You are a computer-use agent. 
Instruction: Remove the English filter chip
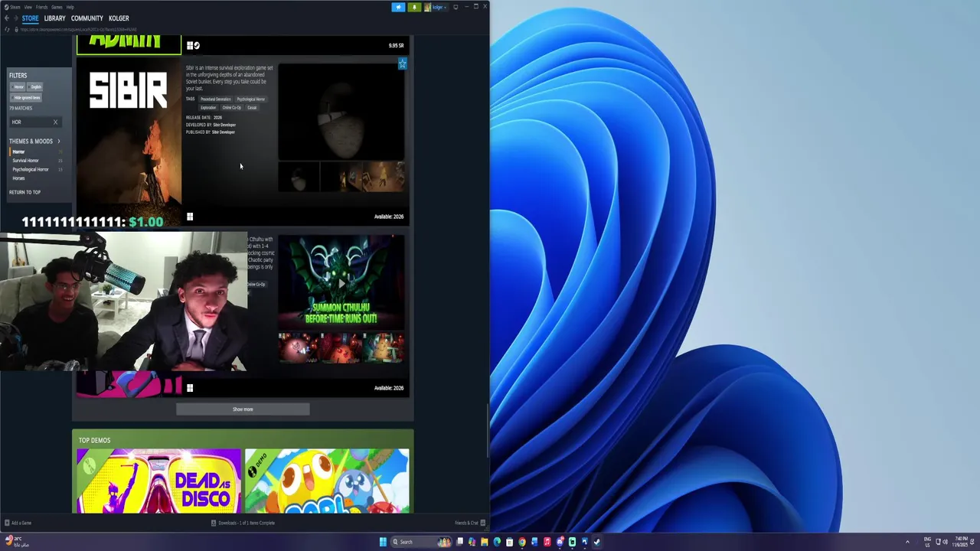(36, 87)
